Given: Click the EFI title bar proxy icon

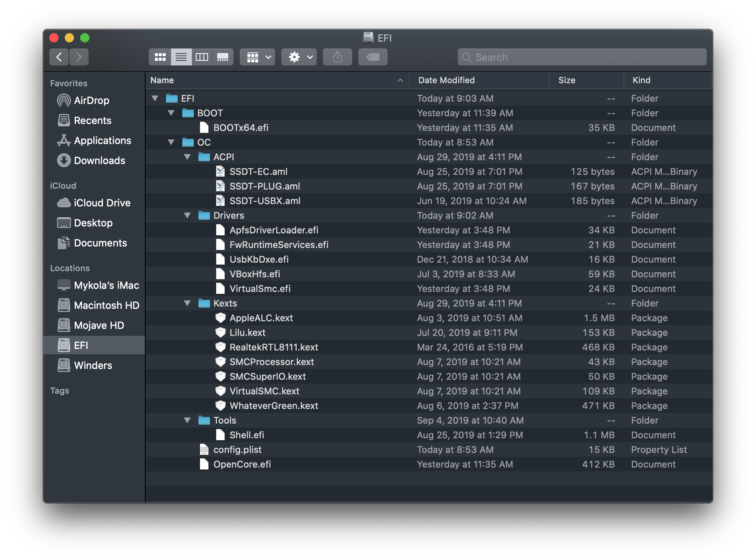Looking at the screenshot, I should pyautogui.click(x=368, y=37).
